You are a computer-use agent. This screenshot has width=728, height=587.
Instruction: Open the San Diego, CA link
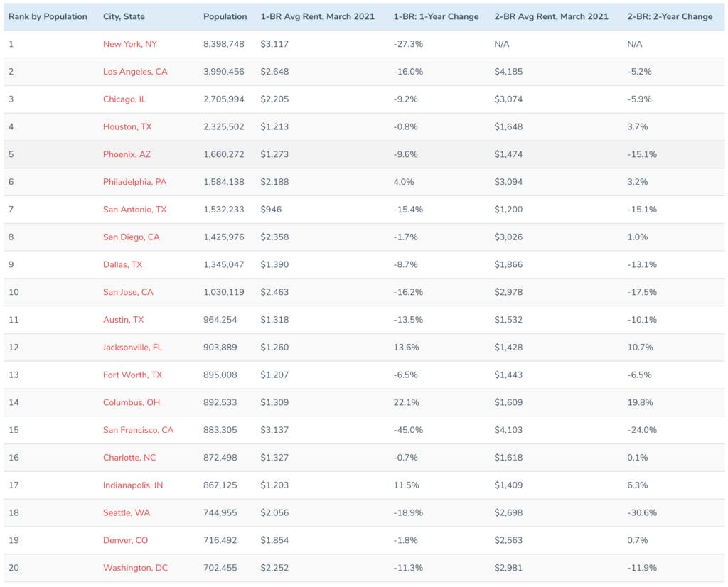(132, 237)
